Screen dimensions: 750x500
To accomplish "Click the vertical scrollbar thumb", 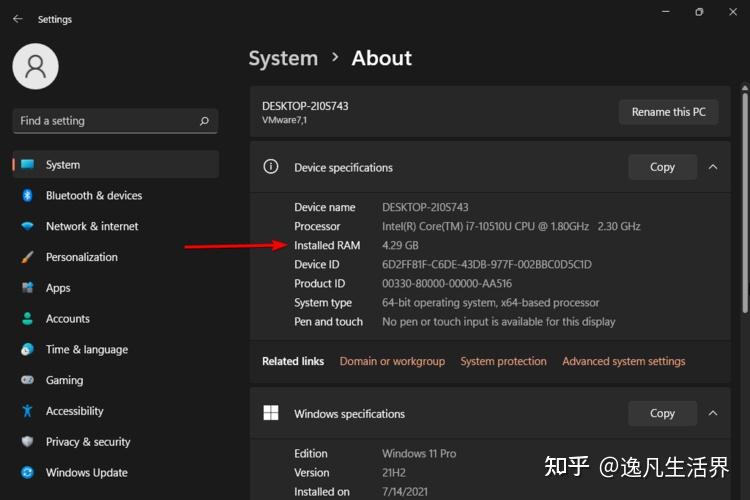I will coord(745,203).
